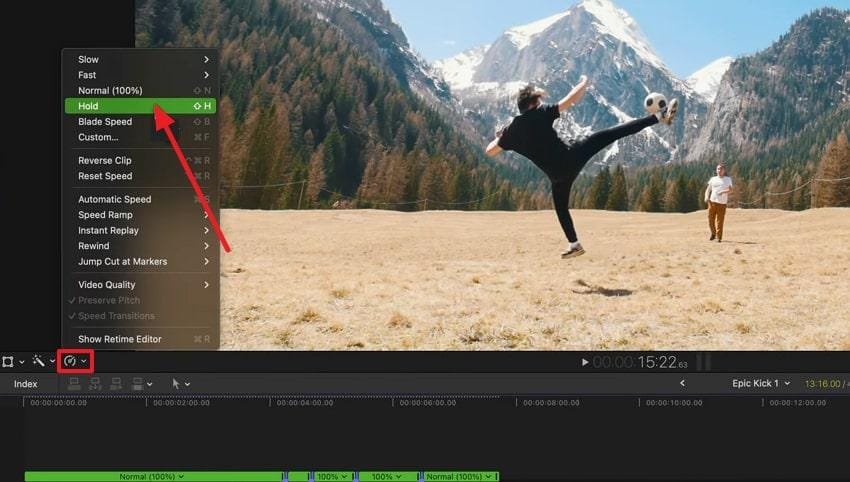850x482 pixels.
Task: Click the audio meters beside the timecode
Action: (703, 362)
